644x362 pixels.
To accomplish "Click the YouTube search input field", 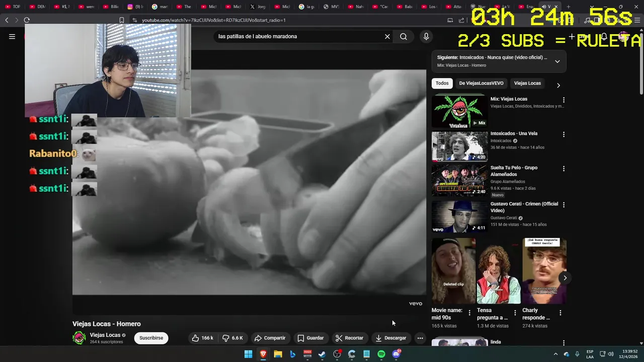I will (x=298, y=36).
